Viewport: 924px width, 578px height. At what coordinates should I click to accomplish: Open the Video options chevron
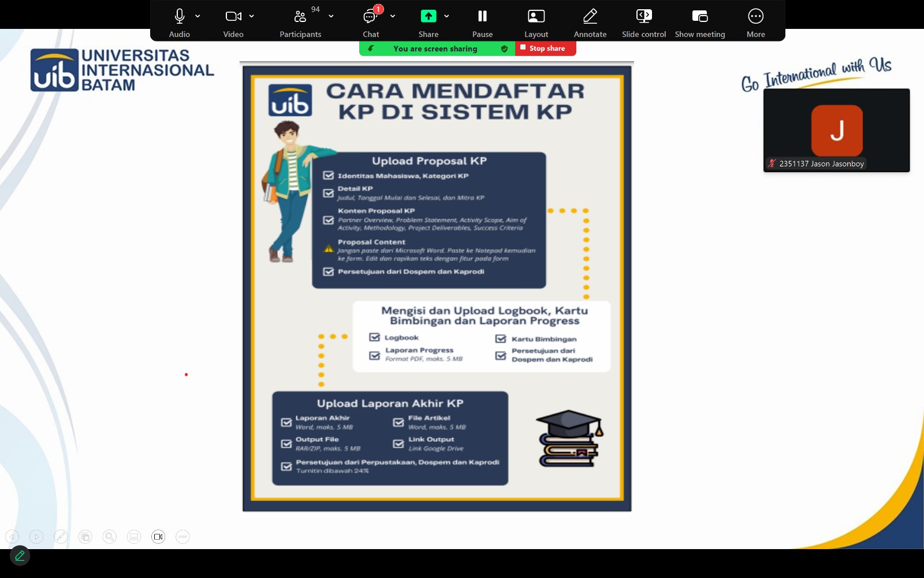pyautogui.click(x=252, y=16)
